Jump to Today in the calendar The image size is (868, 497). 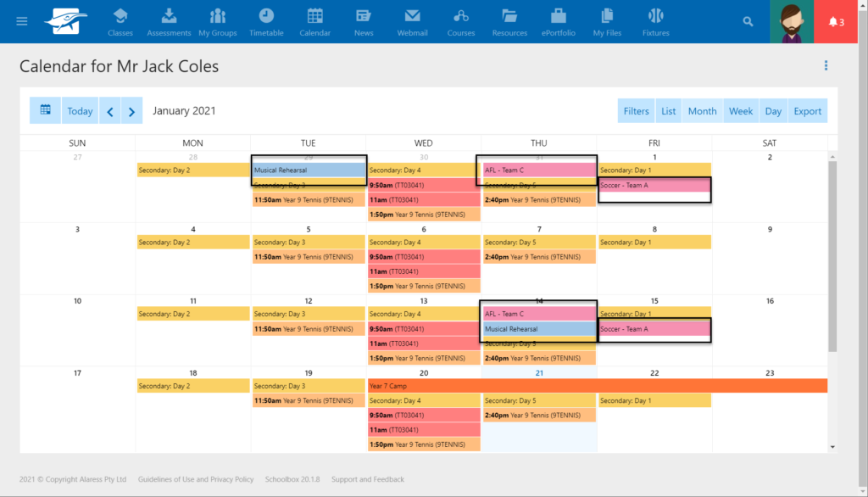click(80, 110)
